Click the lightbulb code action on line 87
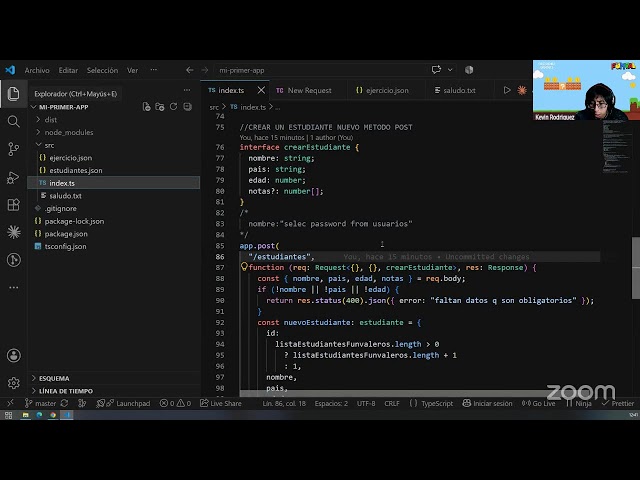The height and width of the screenshot is (480, 640). (244, 267)
